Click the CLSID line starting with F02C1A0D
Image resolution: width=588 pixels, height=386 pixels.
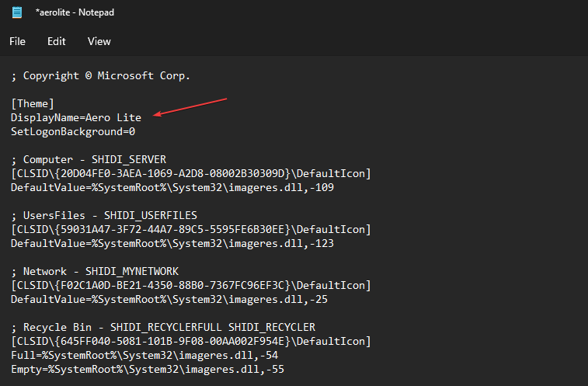point(190,285)
